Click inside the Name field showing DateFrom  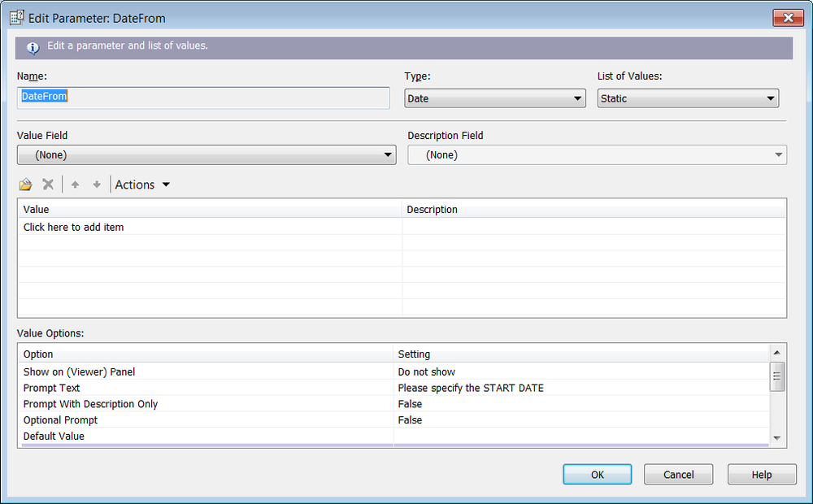[203, 98]
